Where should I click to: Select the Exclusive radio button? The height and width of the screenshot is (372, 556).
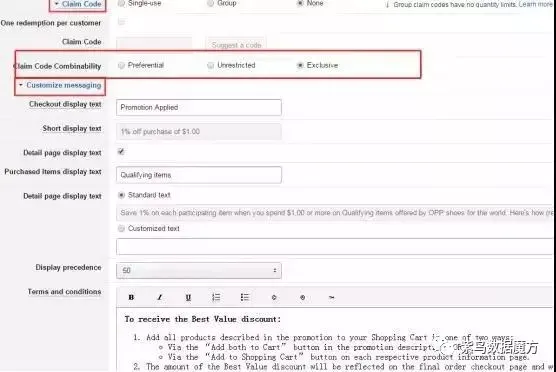300,65
